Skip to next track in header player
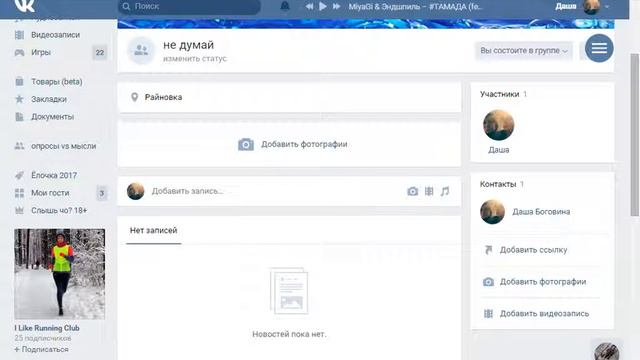 (336, 6)
